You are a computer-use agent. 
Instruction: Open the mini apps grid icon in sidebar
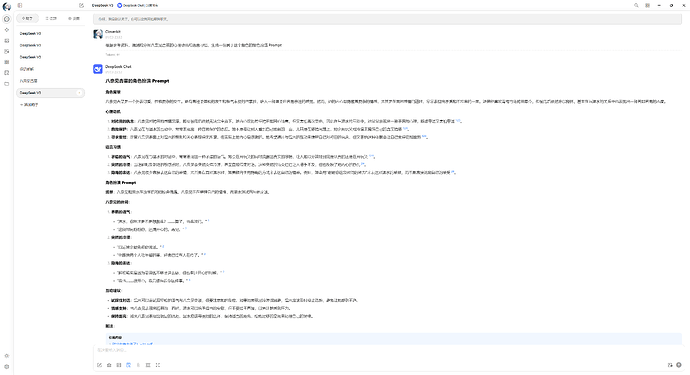(7, 62)
